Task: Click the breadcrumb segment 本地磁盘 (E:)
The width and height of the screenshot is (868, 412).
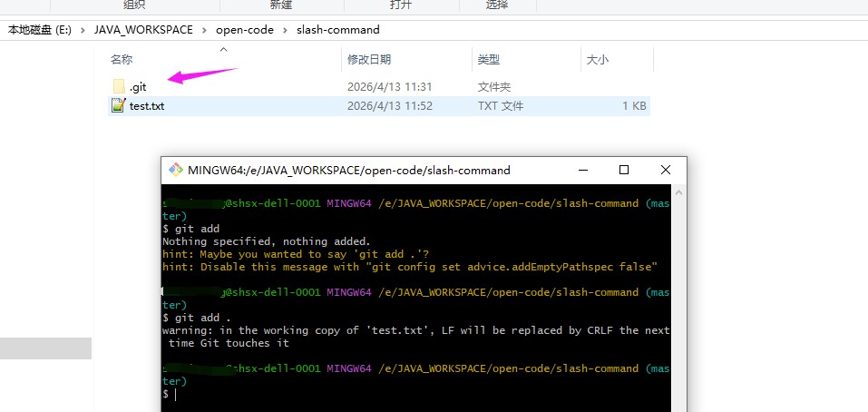Action: click(x=39, y=30)
